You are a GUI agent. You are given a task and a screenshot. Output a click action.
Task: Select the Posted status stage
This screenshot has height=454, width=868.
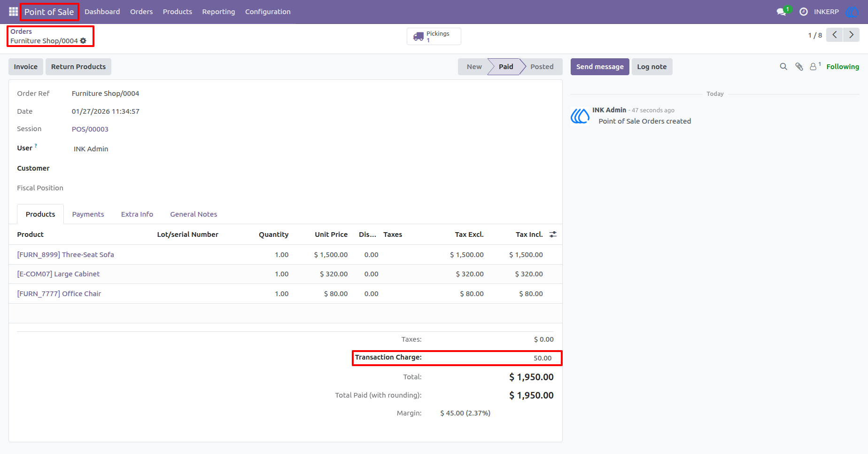point(542,67)
